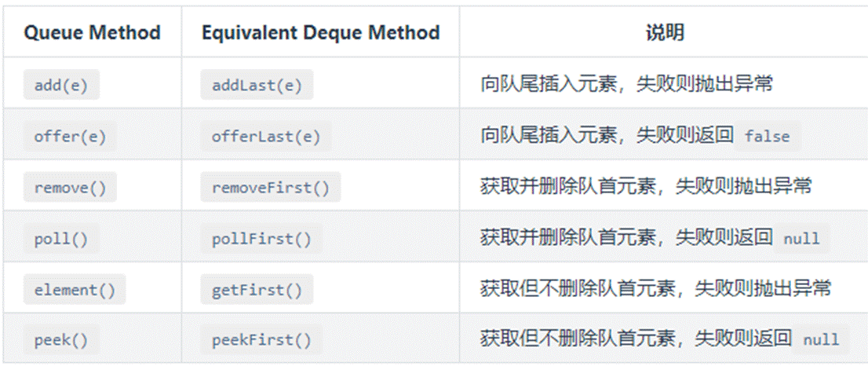
Task: Select the add(e) code label
Action: click(61, 85)
